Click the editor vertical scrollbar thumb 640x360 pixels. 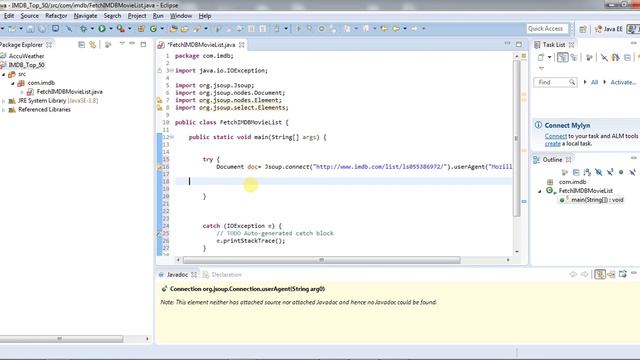click(x=516, y=139)
